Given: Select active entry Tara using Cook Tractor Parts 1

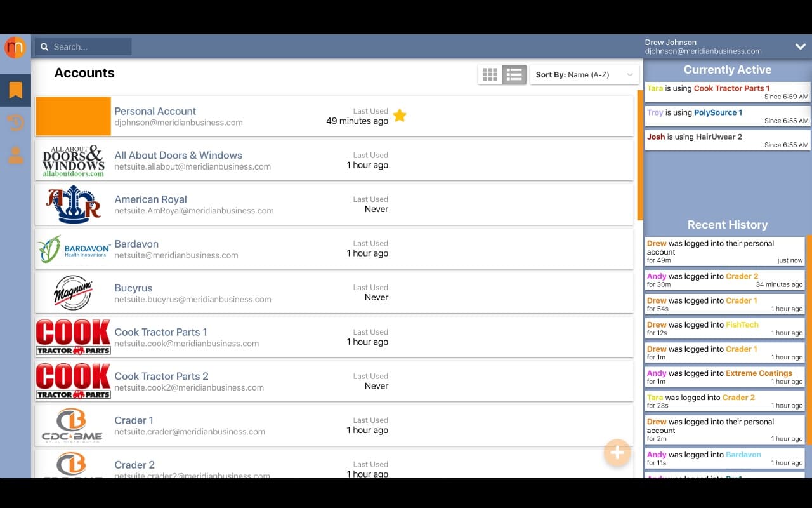Looking at the screenshot, I should point(728,93).
